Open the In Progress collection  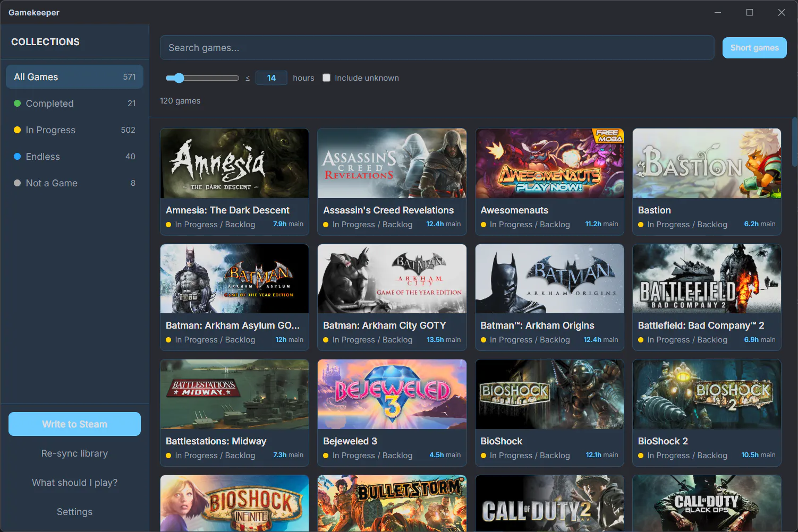[74, 130]
